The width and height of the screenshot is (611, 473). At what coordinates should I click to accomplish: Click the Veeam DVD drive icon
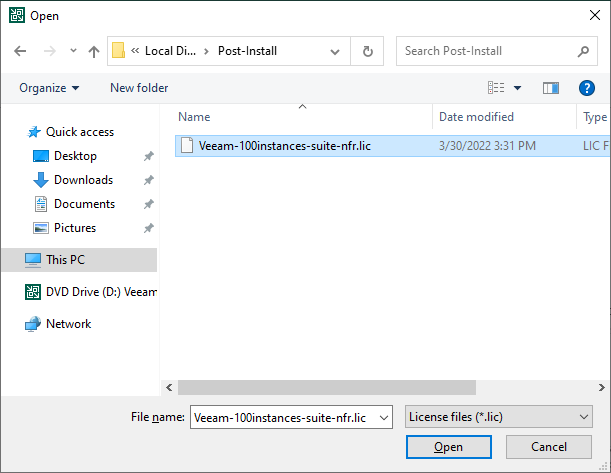(33, 292)
